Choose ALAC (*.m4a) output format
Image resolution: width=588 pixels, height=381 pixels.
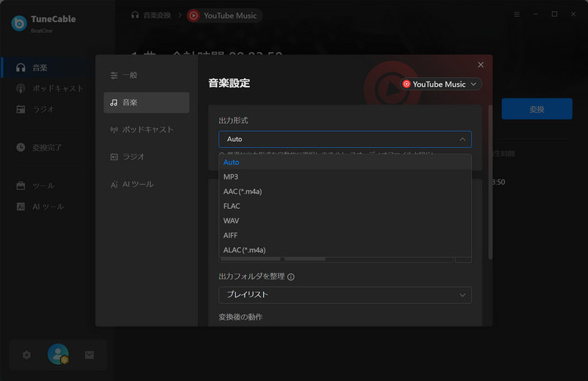pyautogui.click(x=345, y=250)
